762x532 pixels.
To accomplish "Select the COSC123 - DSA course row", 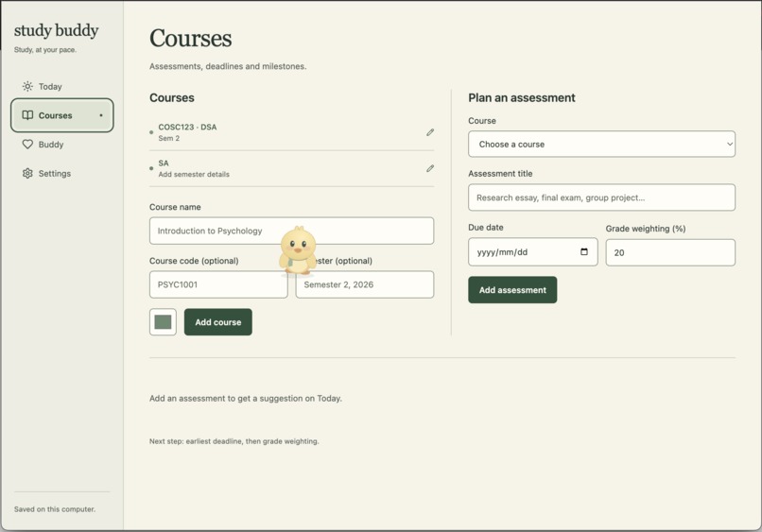I will pyautogui.click(x=291, y=132).
